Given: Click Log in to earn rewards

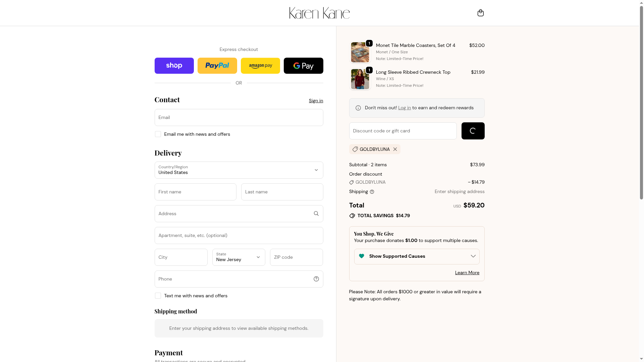Looking at the screenshot, I should (x=404, y=108).
